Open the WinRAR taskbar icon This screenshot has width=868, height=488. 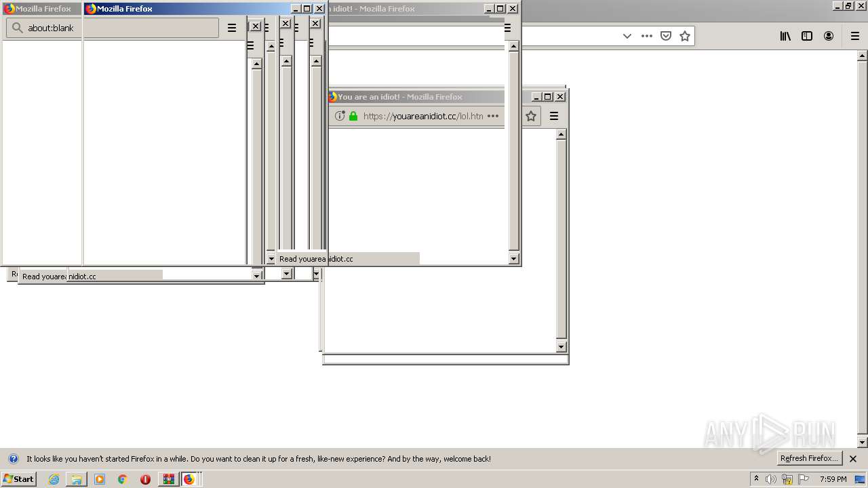168,479
